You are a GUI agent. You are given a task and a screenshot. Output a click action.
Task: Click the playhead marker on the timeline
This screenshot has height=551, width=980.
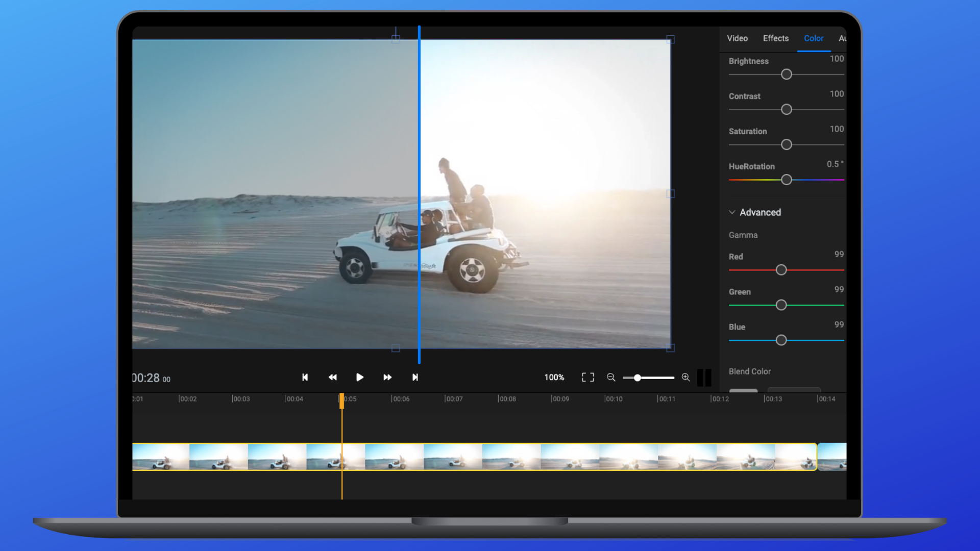click(x=342, y=402)
